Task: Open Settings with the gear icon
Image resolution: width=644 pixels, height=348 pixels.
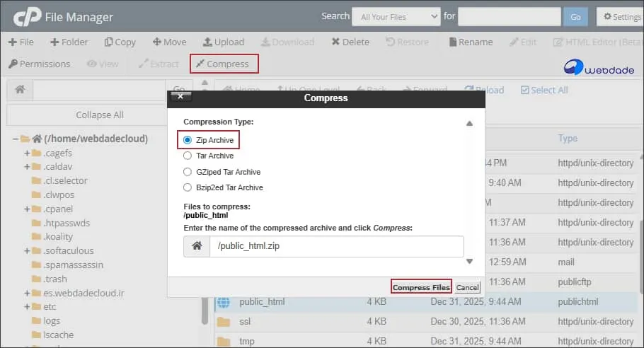Action: pos(608,17)
